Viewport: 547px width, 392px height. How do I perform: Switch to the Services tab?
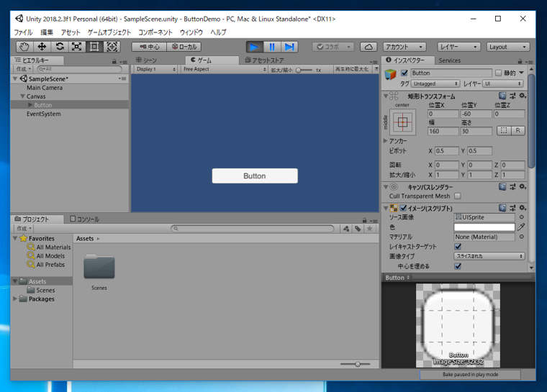point(449,60)
